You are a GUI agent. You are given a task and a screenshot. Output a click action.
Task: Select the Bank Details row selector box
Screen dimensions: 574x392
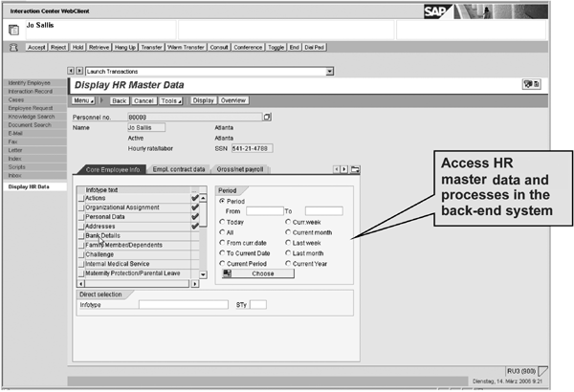pyautogui.click(x=81, y=236)
